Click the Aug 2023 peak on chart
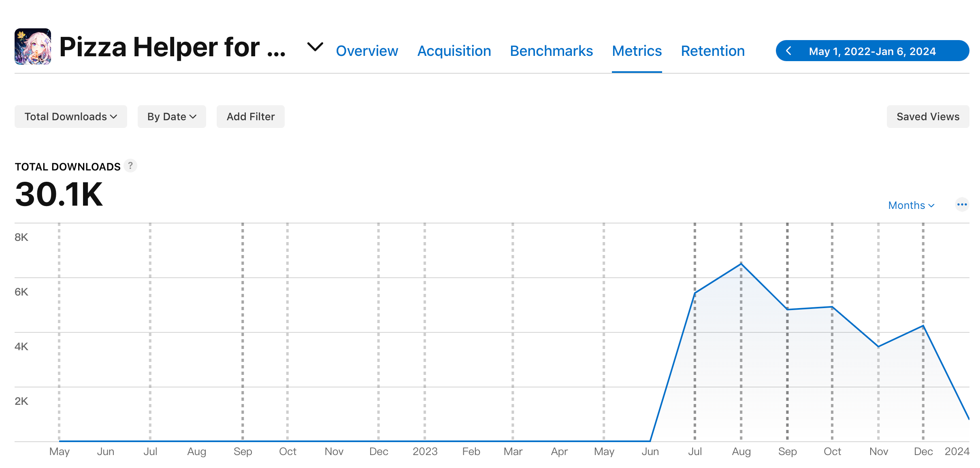Viewport: 980px width, 468px height. point(741,264)
